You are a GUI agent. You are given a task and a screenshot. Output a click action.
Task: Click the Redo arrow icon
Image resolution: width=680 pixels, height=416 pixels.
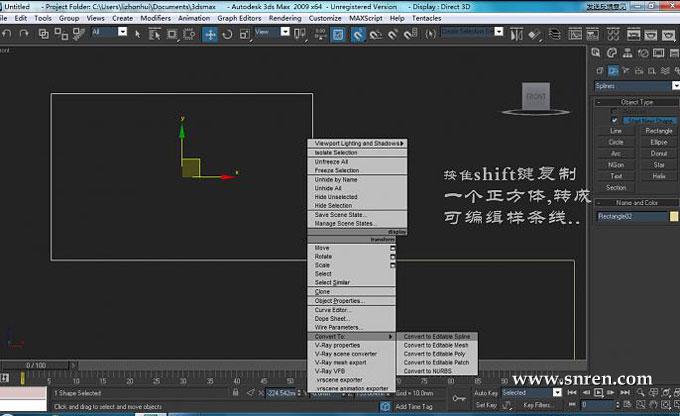click(24, 33)
